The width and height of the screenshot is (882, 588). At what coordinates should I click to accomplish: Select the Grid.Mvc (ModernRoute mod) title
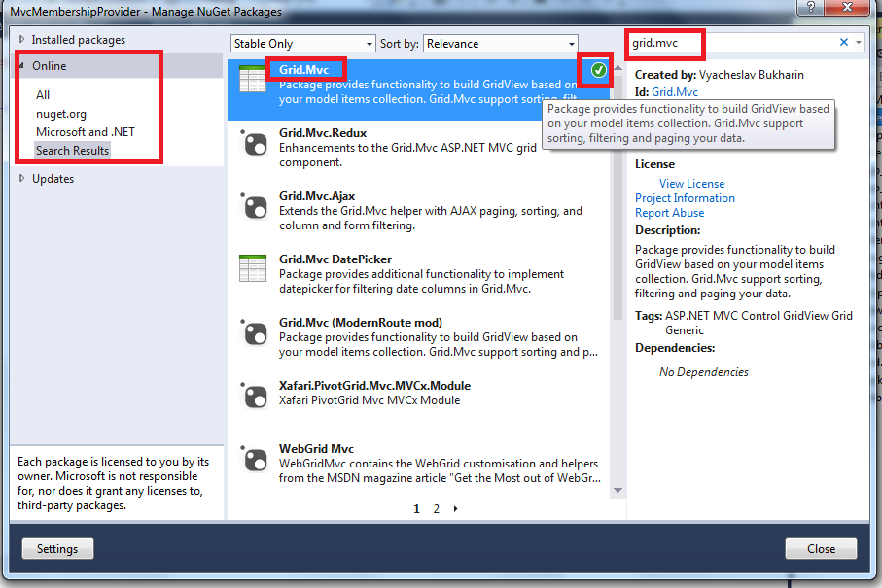361,323
